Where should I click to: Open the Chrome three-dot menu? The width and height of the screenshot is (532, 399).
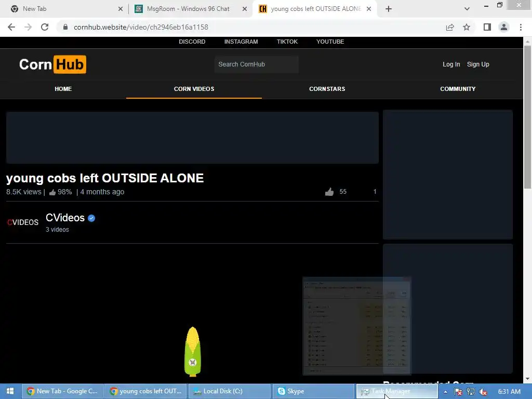coord(521,27)
